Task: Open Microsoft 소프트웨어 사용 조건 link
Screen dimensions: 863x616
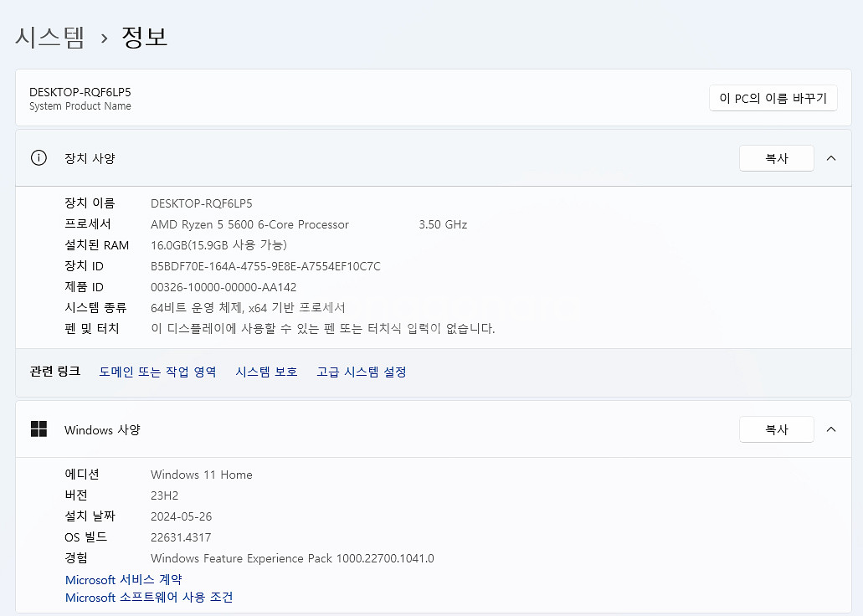Action: point(149,598)
